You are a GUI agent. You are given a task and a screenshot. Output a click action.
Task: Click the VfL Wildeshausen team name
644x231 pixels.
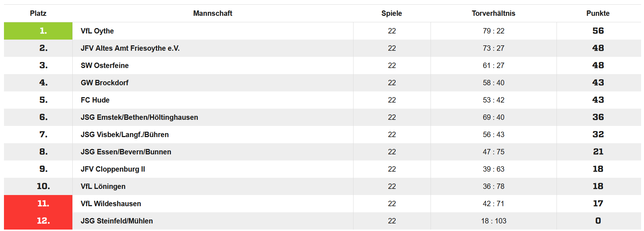tap(111, 204)
